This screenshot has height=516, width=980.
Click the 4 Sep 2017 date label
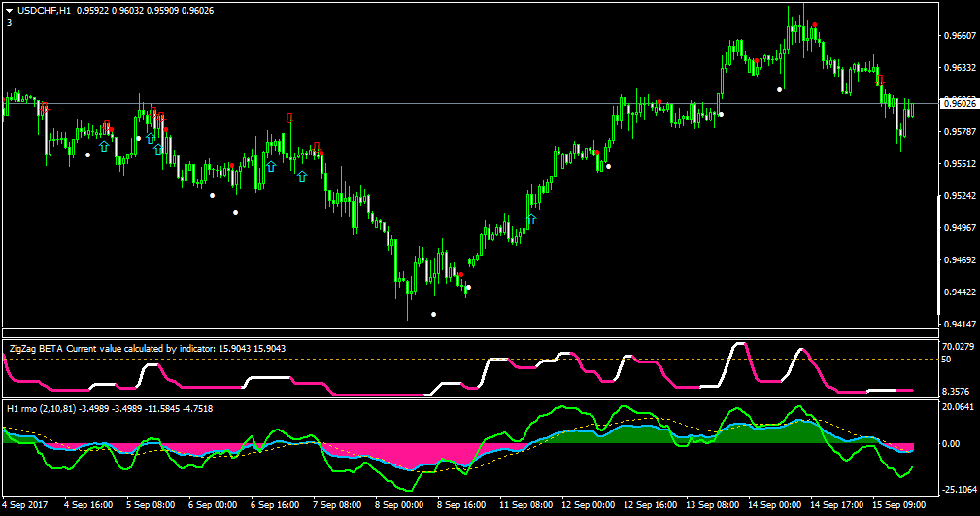click(x=25, y=504)
